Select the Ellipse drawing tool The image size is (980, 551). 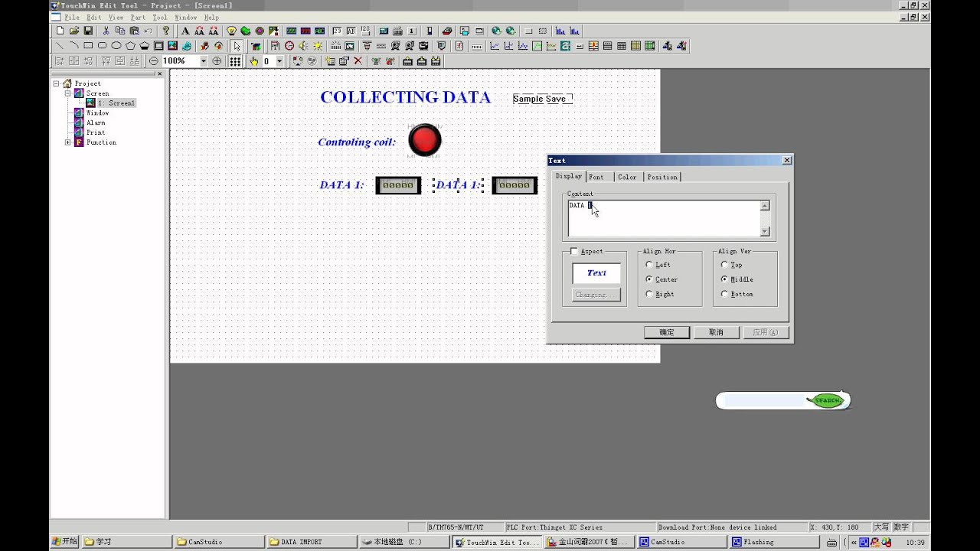click(116, 46)
